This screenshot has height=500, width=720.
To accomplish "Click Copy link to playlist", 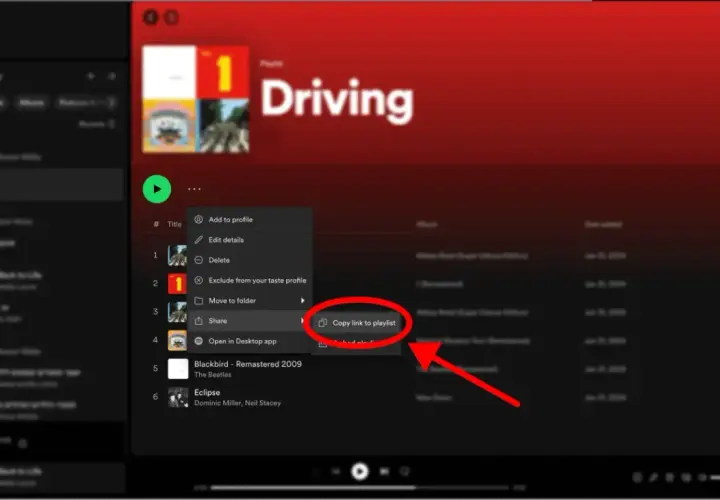I will tap(364, 323).
